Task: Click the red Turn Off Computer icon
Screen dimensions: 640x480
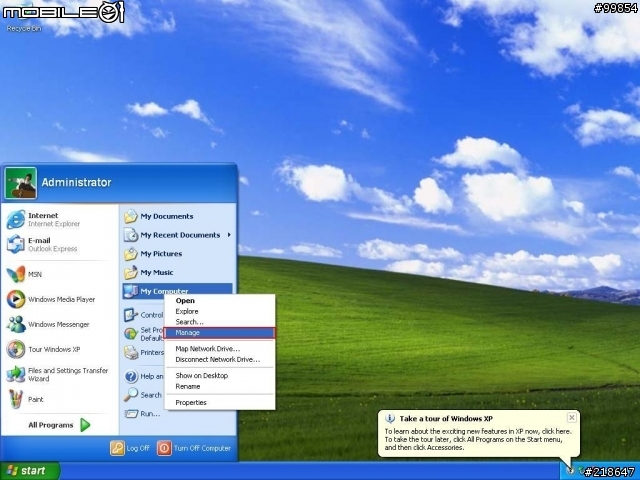Action: click(164, 448)
